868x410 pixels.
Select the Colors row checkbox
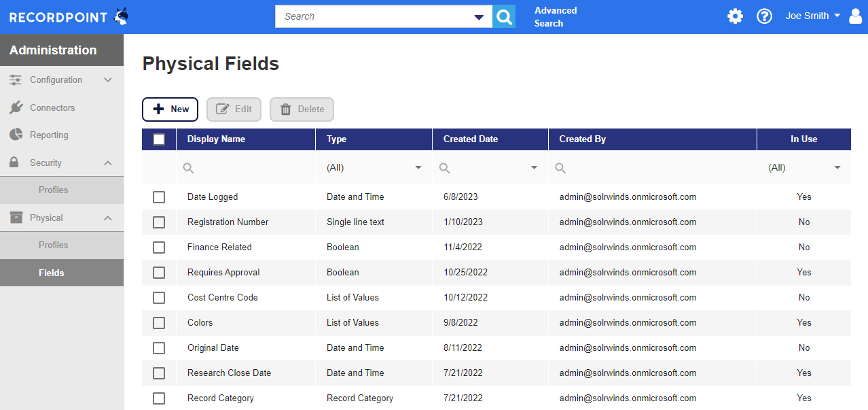pyautogui.click(x=159, y=323)
